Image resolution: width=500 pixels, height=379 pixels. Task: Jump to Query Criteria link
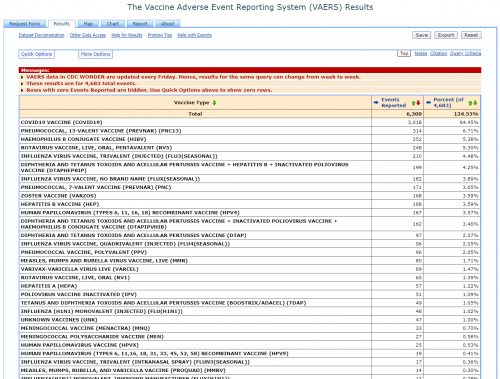465,53
